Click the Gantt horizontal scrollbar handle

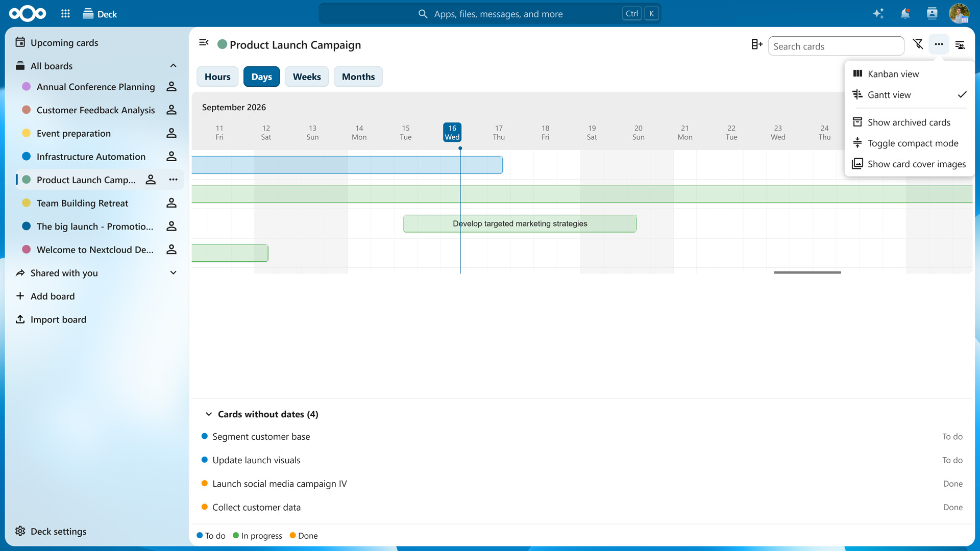[807, 272]
